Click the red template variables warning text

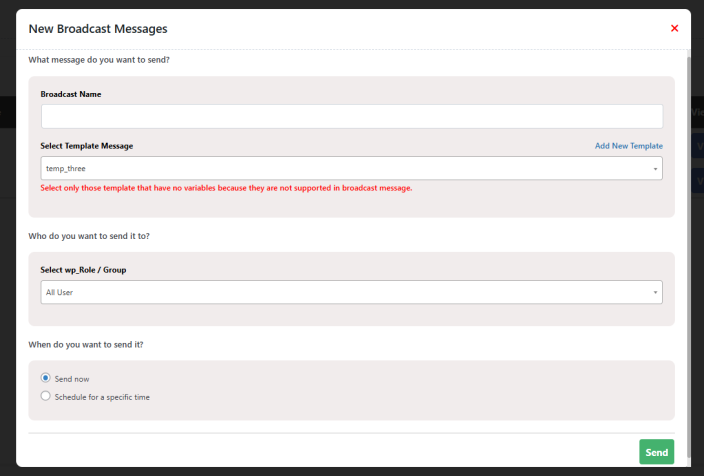(226, 188)
